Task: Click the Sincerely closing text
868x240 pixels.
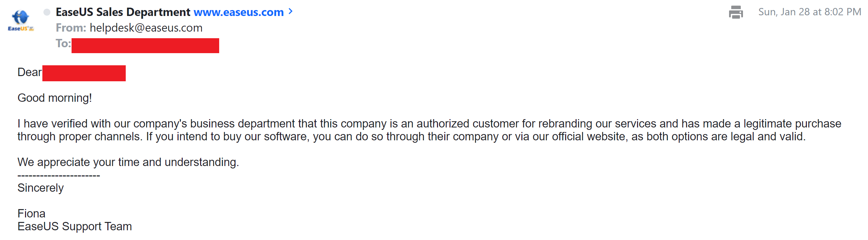Action: [x=41, y=188]
